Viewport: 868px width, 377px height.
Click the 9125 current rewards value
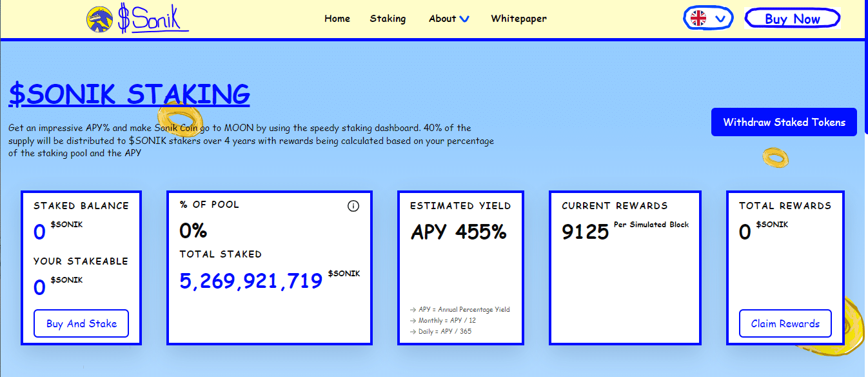point(585,232)
